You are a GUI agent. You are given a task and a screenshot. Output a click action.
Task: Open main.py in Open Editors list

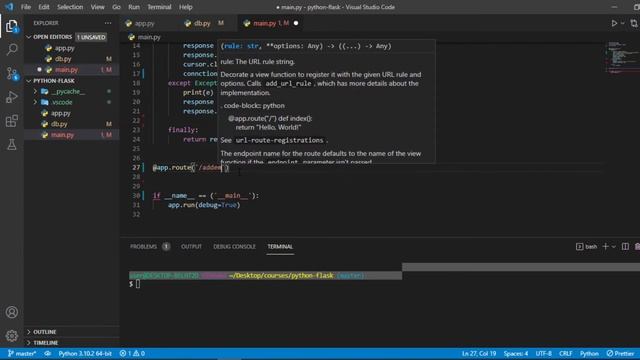click(x=66, y=70)
